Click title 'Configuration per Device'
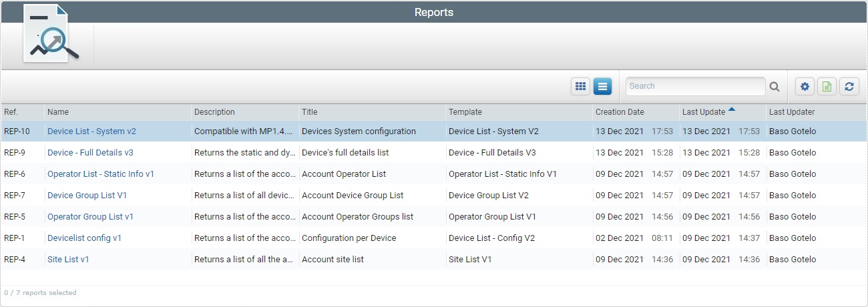 349,238
